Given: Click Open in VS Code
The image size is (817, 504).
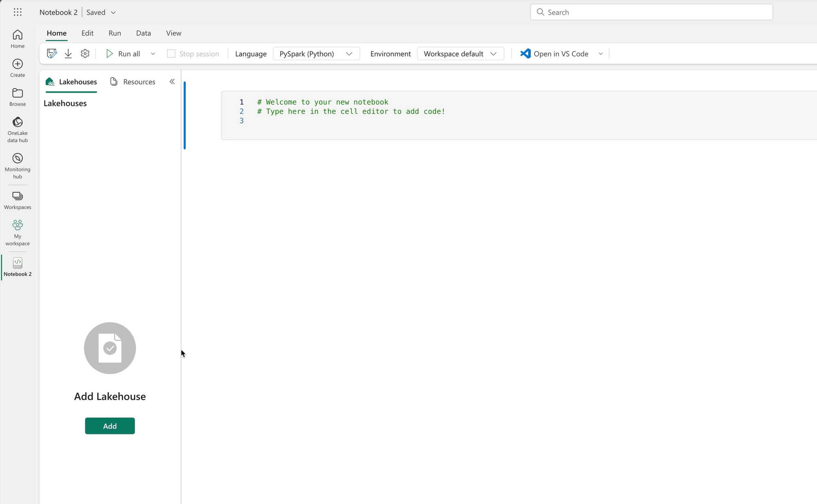Looking at the screenshot, I should tap(554, 54).
